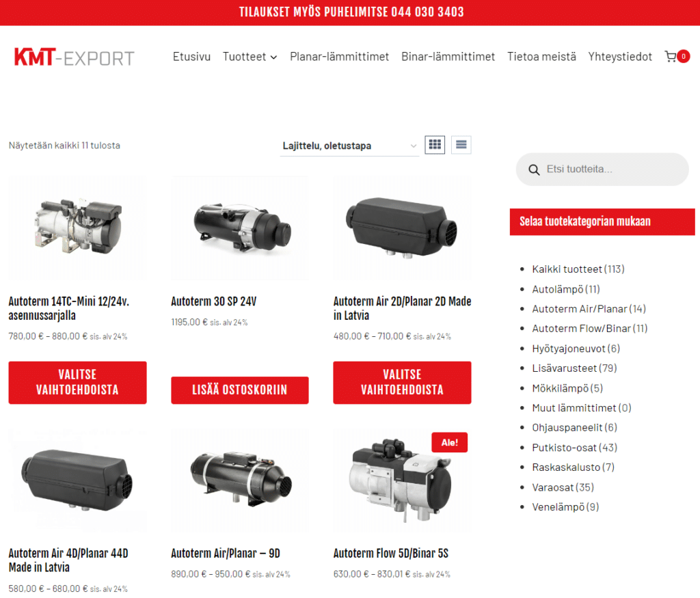Click 'Selaa tuotekategorian mukaan' heading
Image resolution: width=700 pixels, height=598 pixels.
(x=585, y=221)
